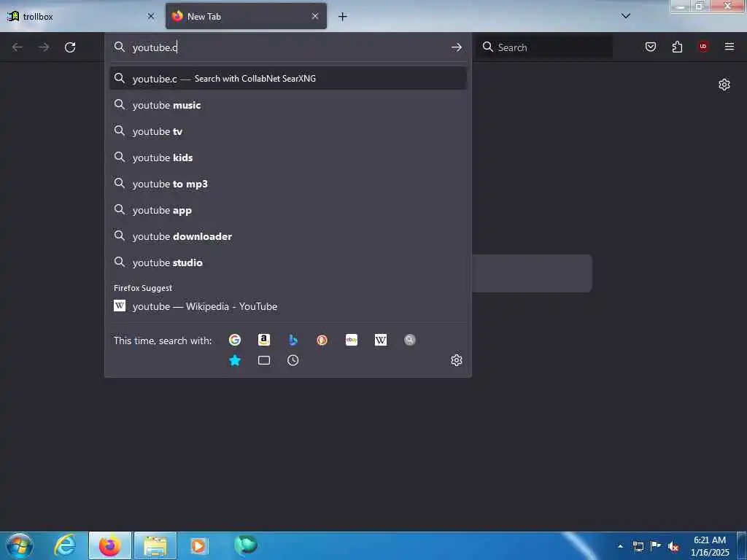Open the Windows Start menu
Screen dimensions: 747x560
19,545
